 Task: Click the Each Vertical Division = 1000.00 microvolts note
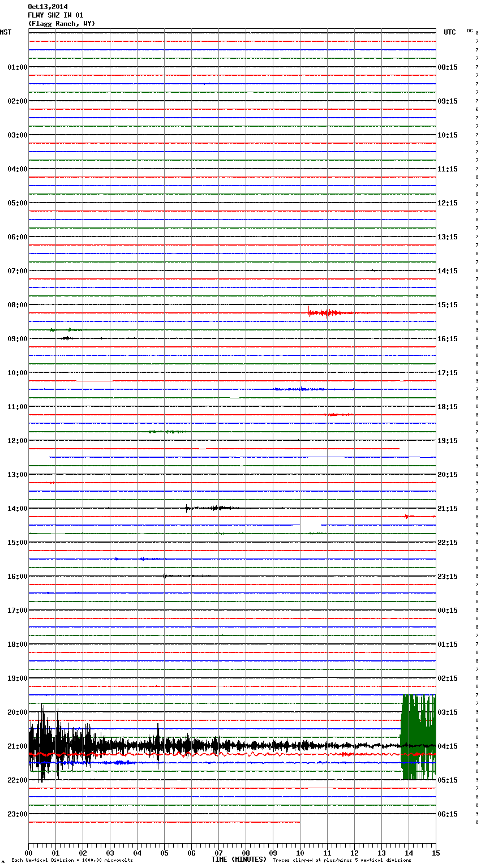click(x=72, y=861)
